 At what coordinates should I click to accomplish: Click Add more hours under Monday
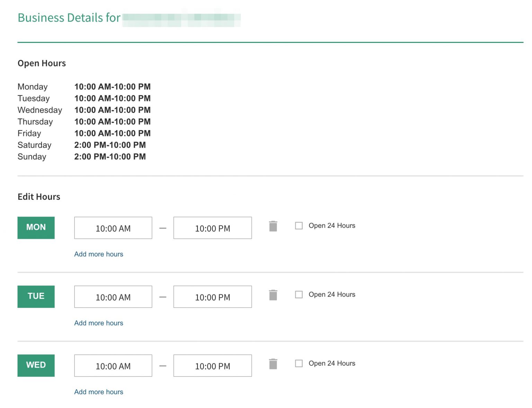coord(99,254)
